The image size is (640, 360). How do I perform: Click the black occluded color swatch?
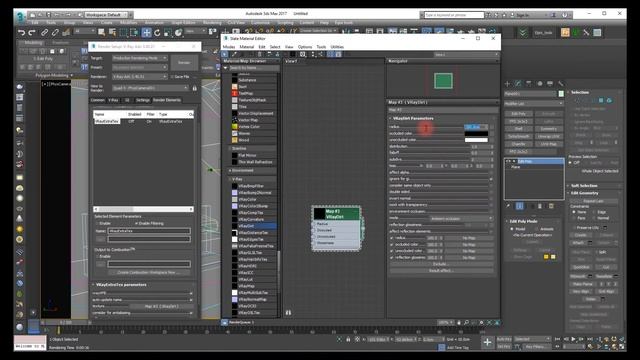(x=476, y=133)
